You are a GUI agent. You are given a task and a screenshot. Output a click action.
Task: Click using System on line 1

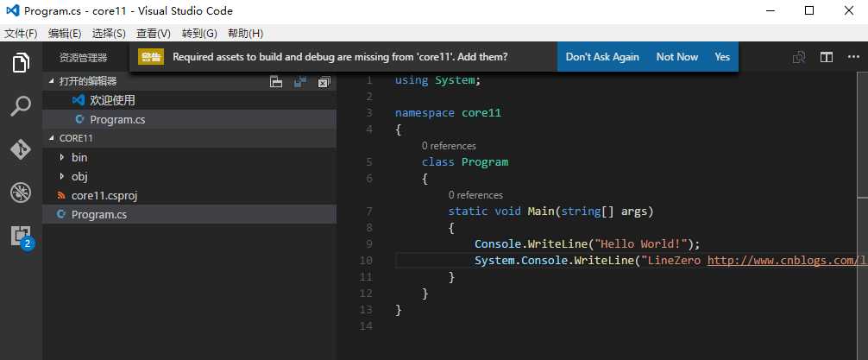point(437,80)
